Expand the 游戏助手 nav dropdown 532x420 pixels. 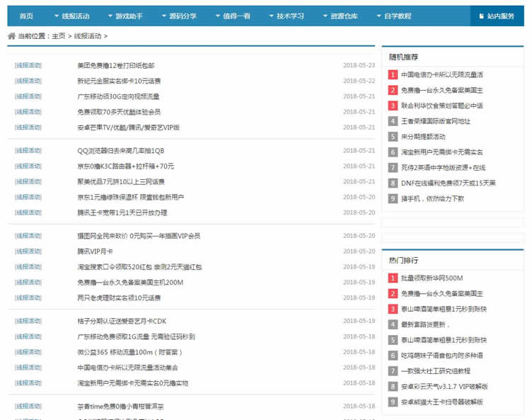110,16
